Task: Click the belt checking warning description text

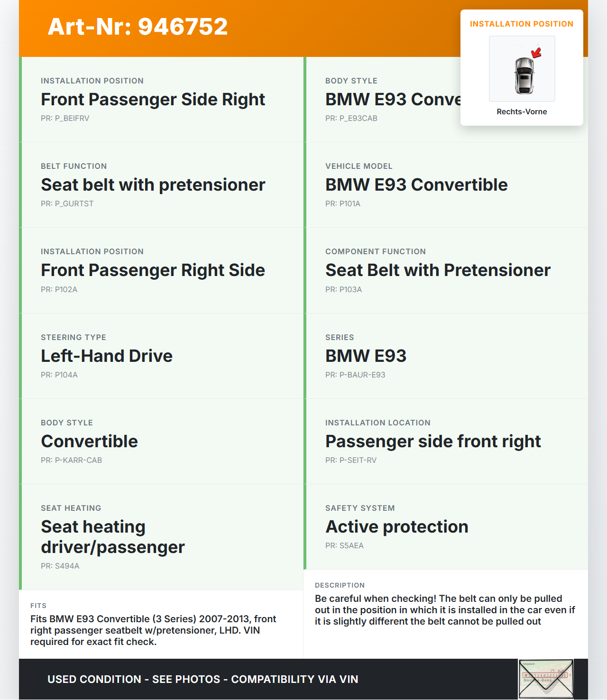Action: pyautogui.click(x=445, y=610)
